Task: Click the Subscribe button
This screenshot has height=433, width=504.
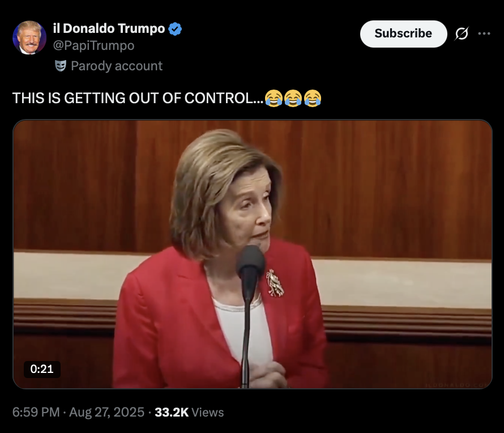Action: click(403, 34)
